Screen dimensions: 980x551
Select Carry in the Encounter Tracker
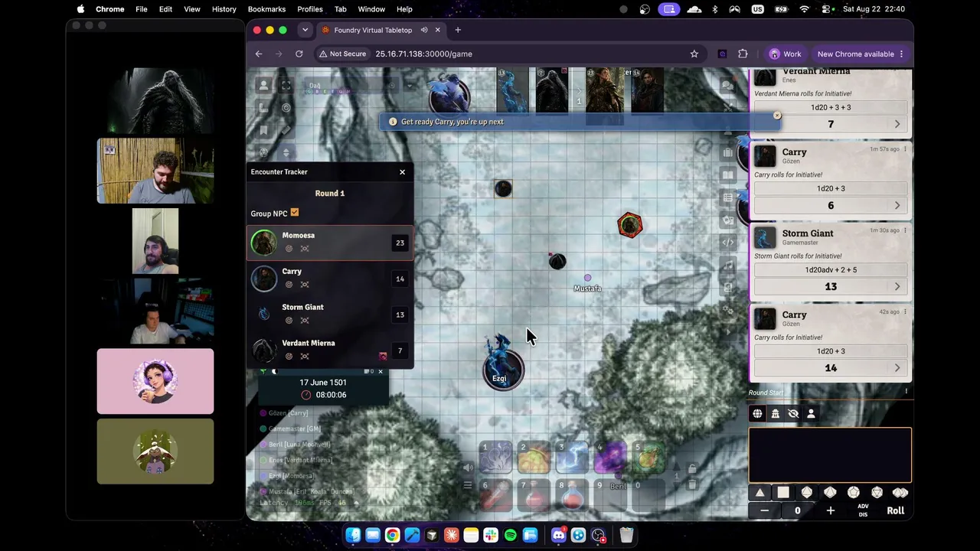330,279
